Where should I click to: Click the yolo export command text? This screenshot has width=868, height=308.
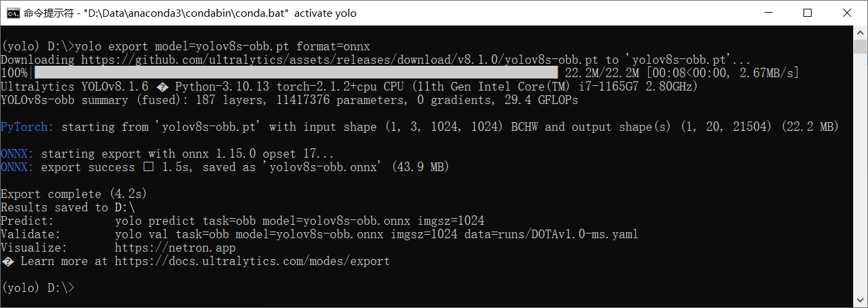pos(222,46)
